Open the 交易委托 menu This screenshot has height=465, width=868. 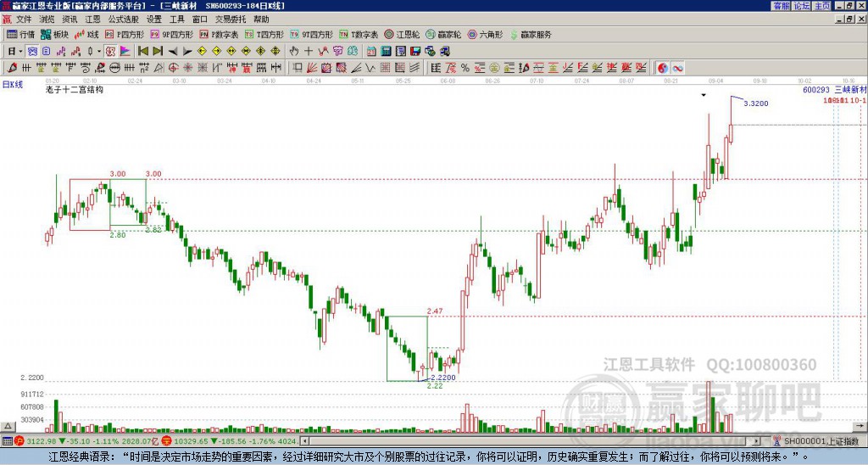[231, 20]
